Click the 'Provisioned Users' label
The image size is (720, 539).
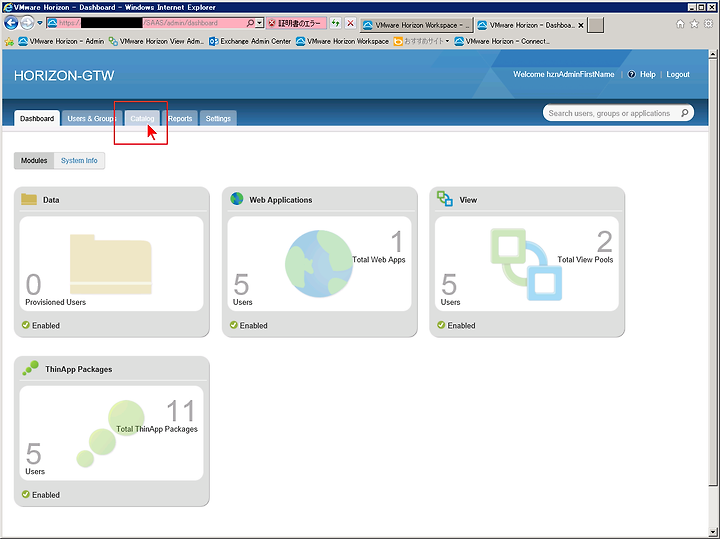56,302
